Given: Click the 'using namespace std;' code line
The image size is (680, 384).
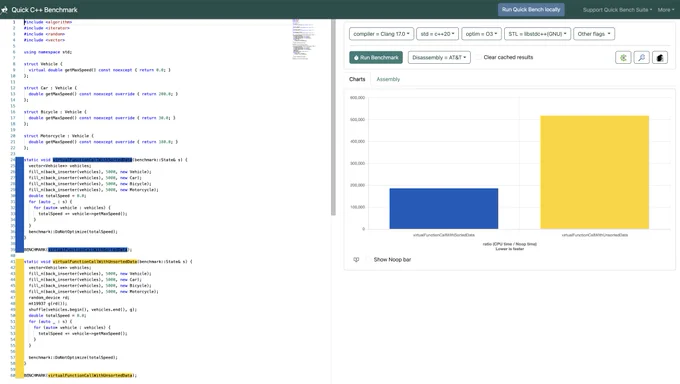Looking at the screenshot, I should (48, 52).
